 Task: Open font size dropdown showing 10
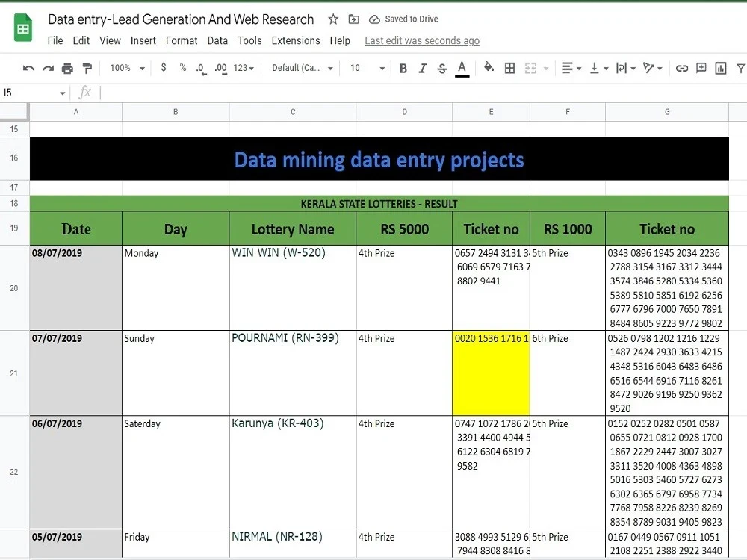368,68
